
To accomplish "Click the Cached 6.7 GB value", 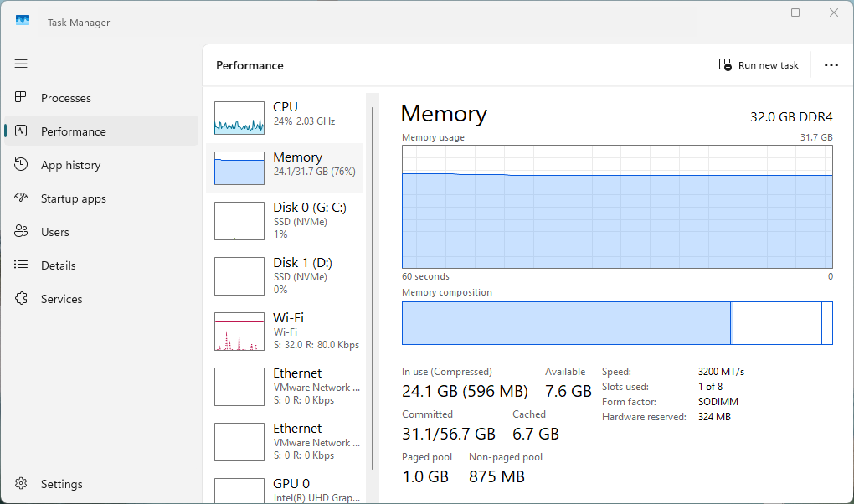I will tap(535, 434).
